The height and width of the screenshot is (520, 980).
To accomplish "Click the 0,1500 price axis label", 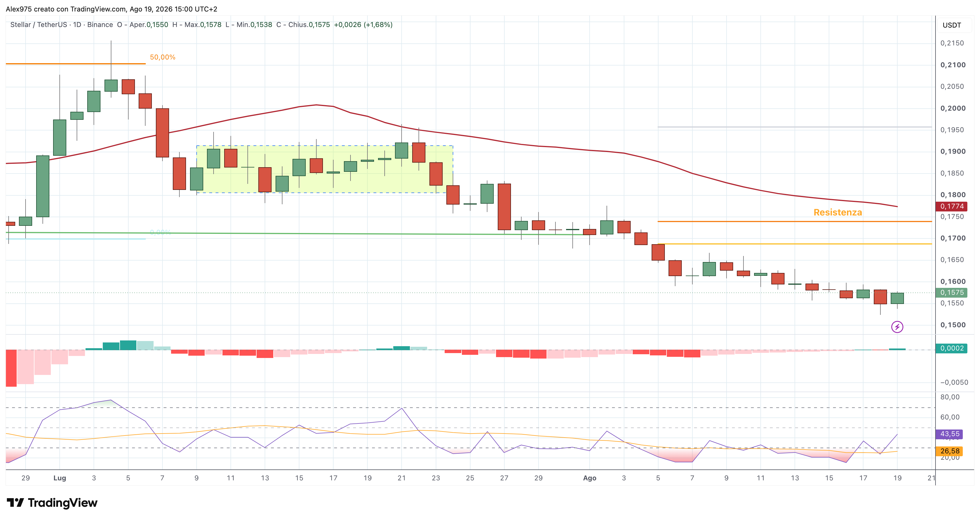I will 953,325.
